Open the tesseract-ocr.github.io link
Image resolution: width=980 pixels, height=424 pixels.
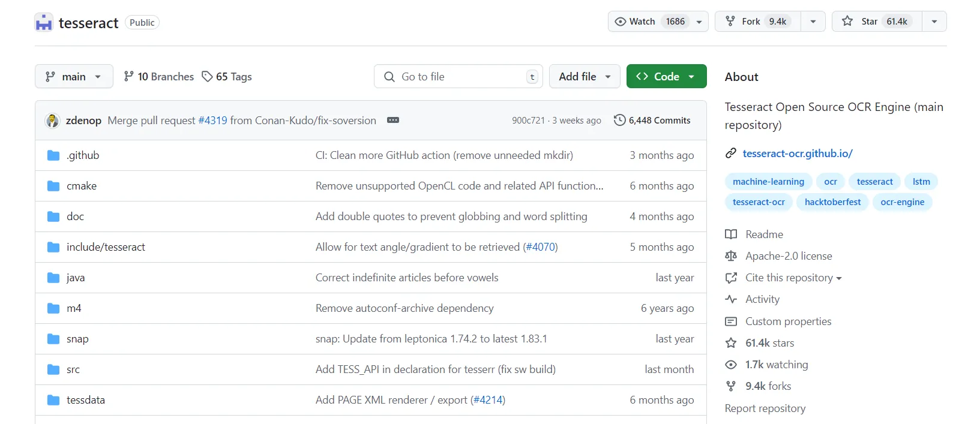point(797,154)
